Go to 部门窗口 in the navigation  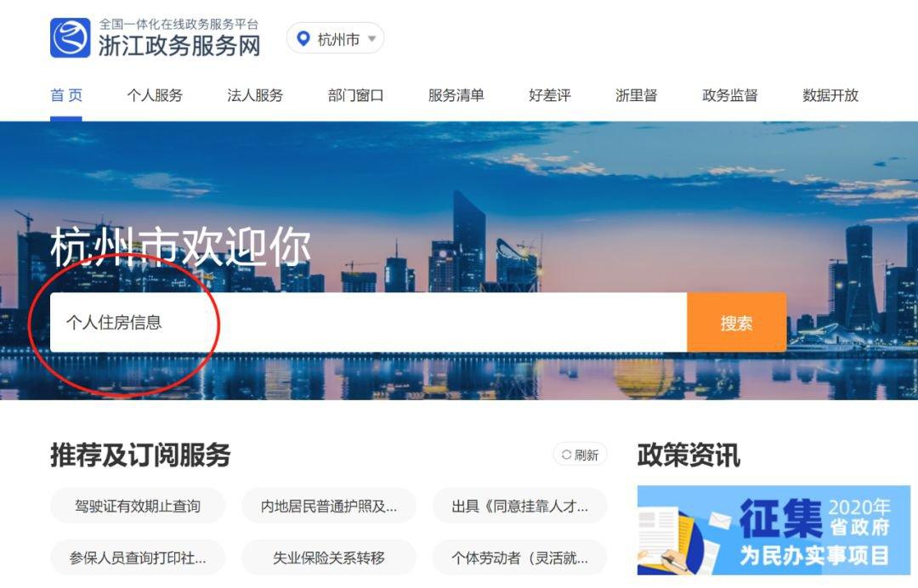click(x=355, y=95)
